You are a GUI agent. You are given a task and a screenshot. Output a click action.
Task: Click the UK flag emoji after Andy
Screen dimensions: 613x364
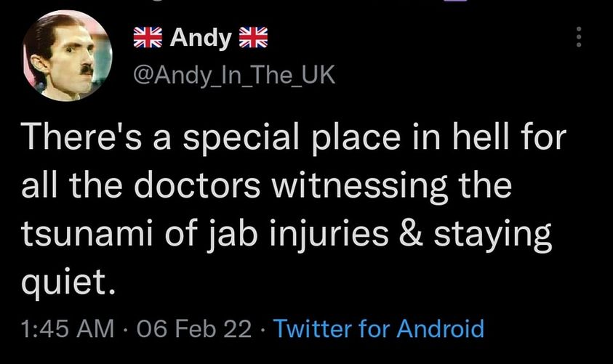coord(255,39)
